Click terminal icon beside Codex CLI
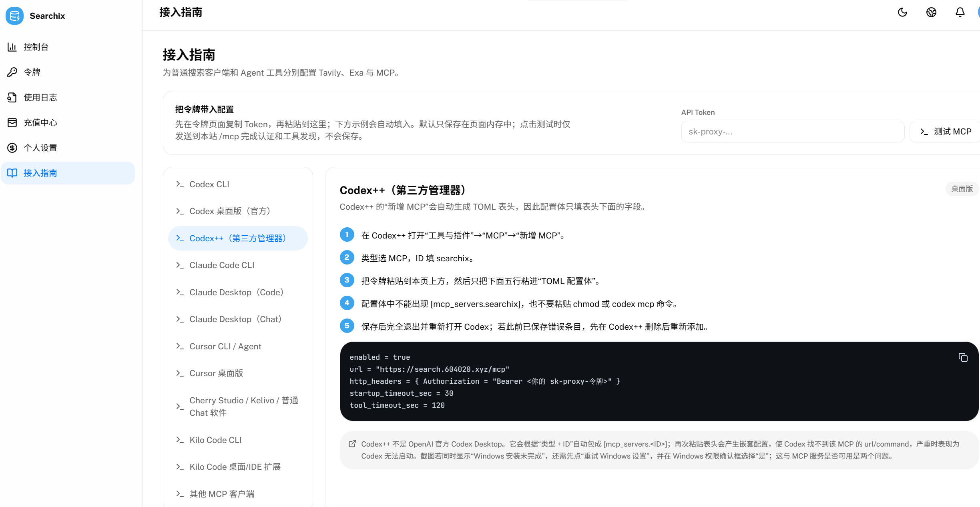The height and width of the screenshot is (507, 980). (x=180, y=184)
